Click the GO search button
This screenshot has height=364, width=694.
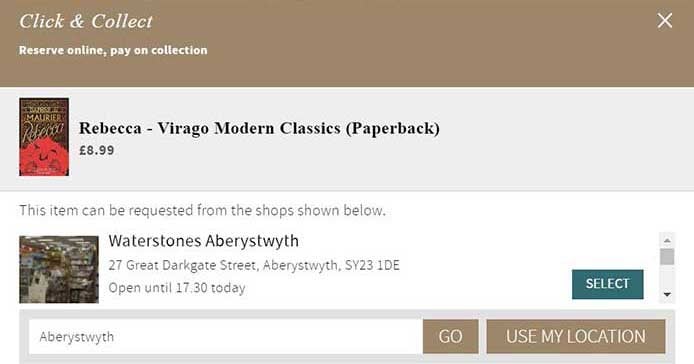point(451,337)
